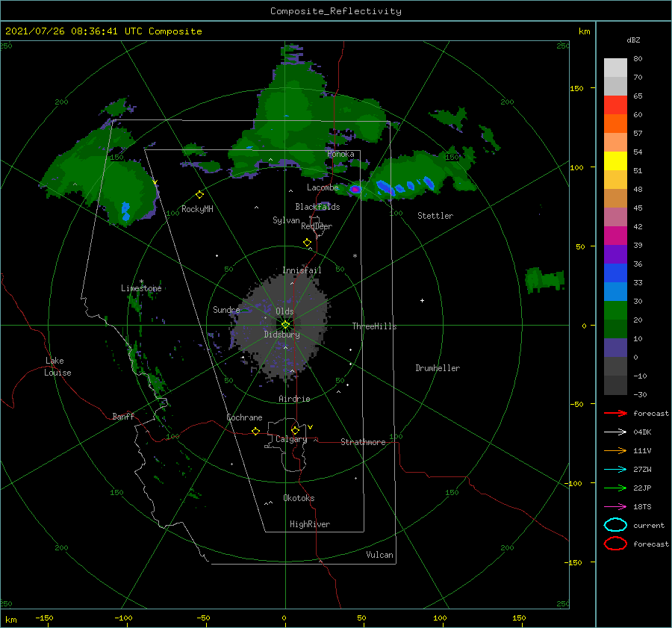Click the Sylvan label
This screenshot has width=672, height=628.
[286, 220]
